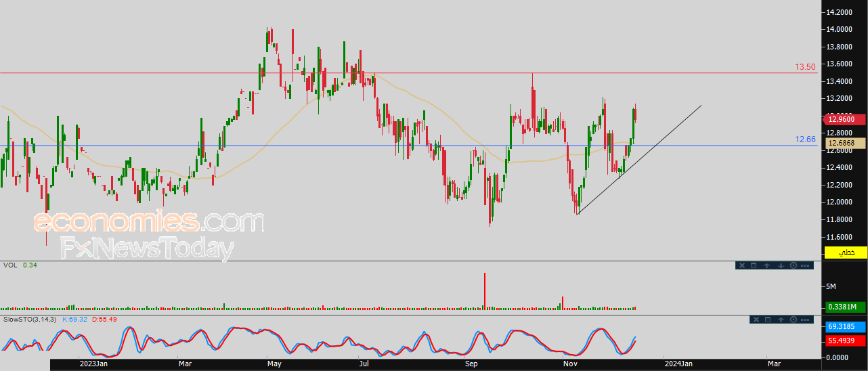This screenshot has height=371, width=868.
Task: Click the SlowSTO(3,14,3) indicator title
Action: tap(30, 318)
